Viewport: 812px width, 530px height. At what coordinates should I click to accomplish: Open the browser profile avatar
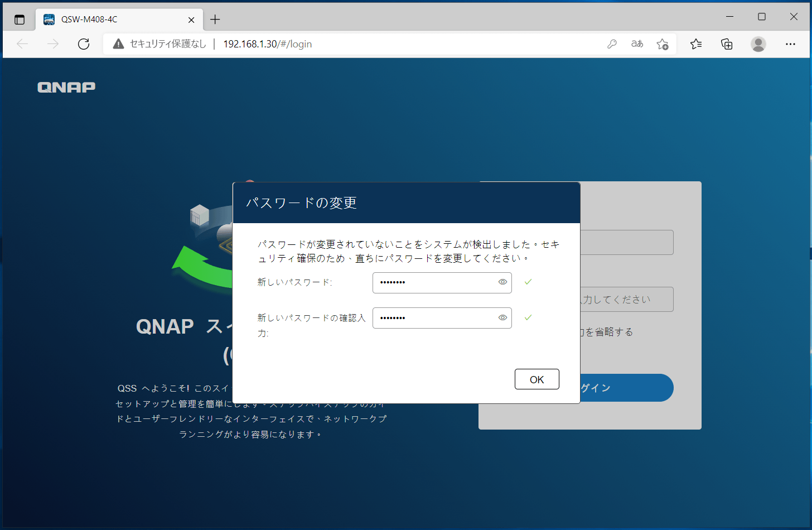(x=758, y=44)
